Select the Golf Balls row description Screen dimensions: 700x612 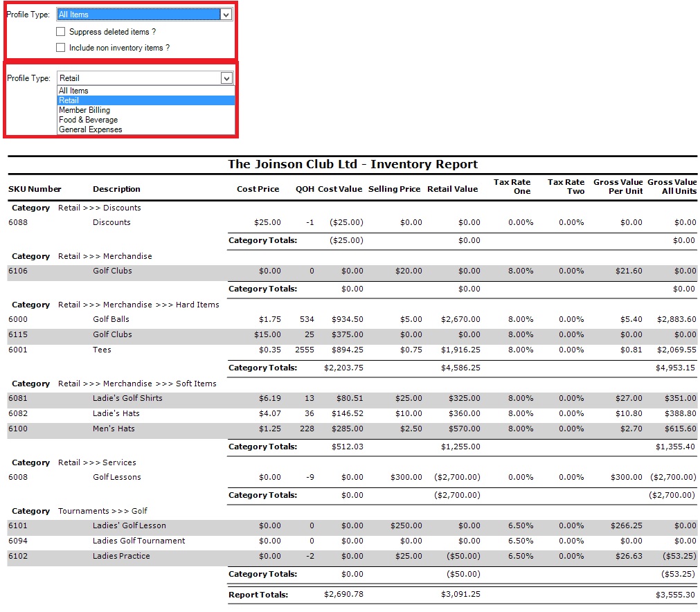pos(111,319)
